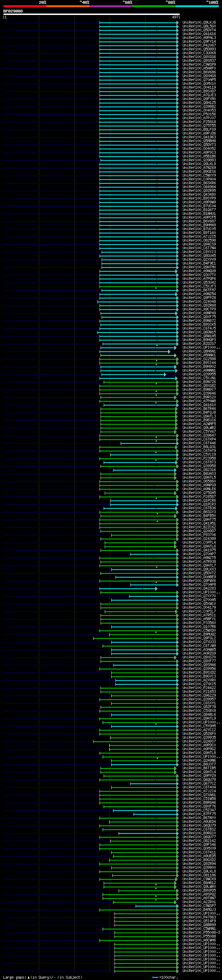Select the UniRef100_B9H902 label
Image resolution: width=222 pixels, height=980 pixels.
(x=199, y=366)
